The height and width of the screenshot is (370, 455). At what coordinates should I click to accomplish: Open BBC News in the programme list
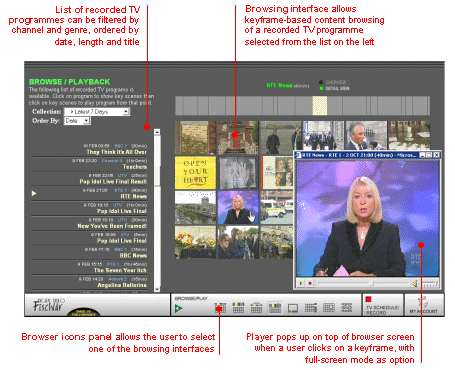click(x=133, y=255)
